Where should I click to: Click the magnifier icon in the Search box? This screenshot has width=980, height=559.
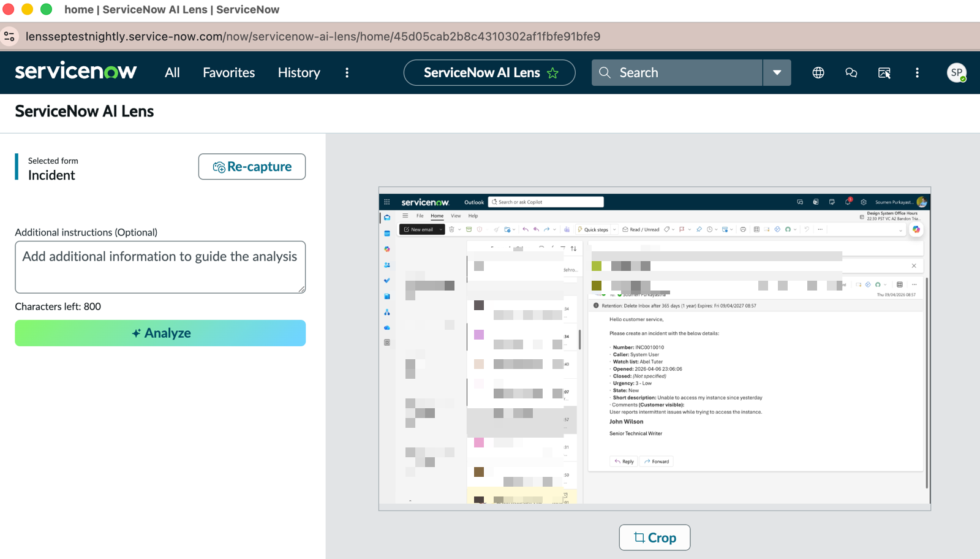605,72
